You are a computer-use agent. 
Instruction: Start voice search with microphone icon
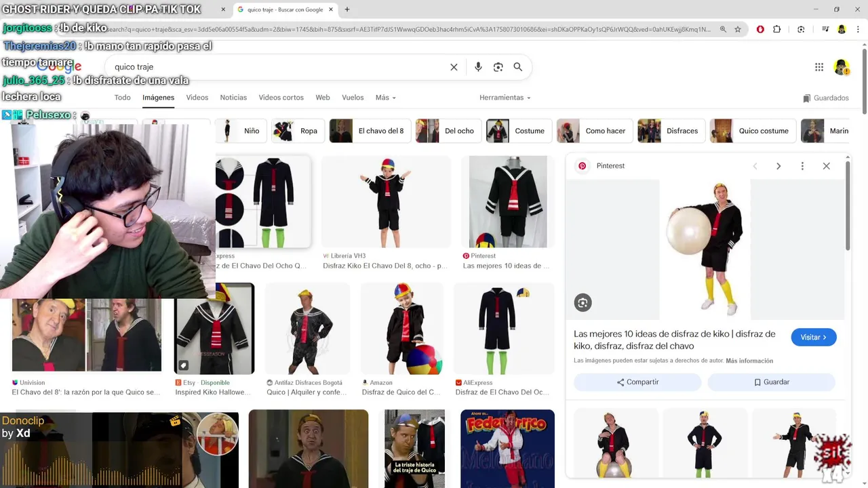(478, 67)
